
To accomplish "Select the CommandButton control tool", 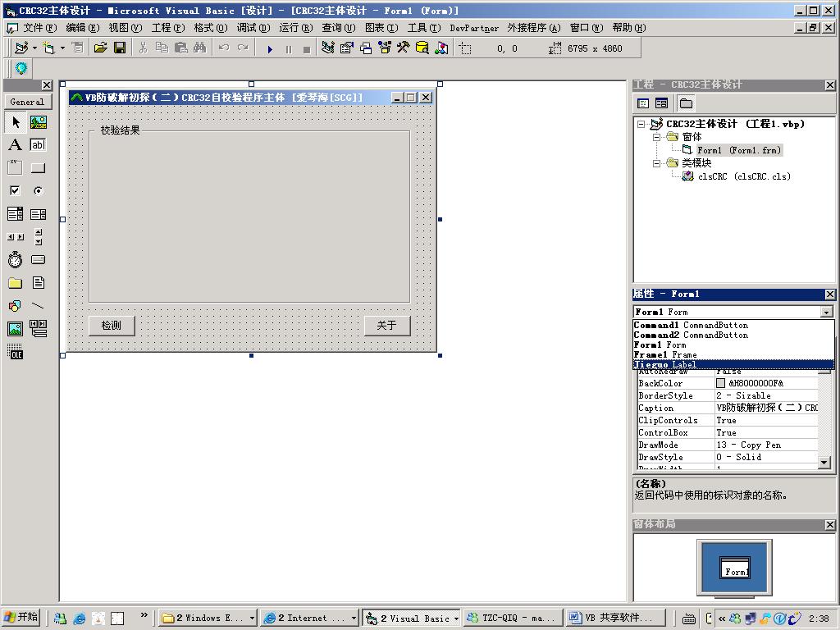I will [38, 167].
